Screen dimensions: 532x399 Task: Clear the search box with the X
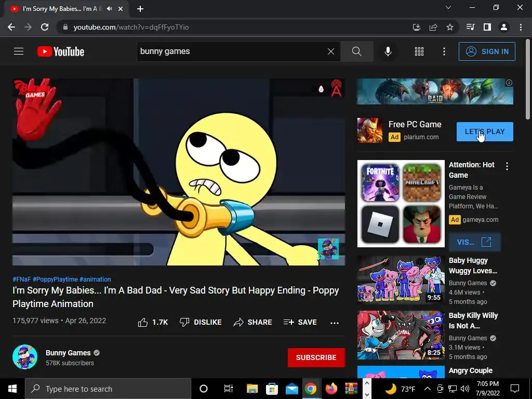[331, 51]
